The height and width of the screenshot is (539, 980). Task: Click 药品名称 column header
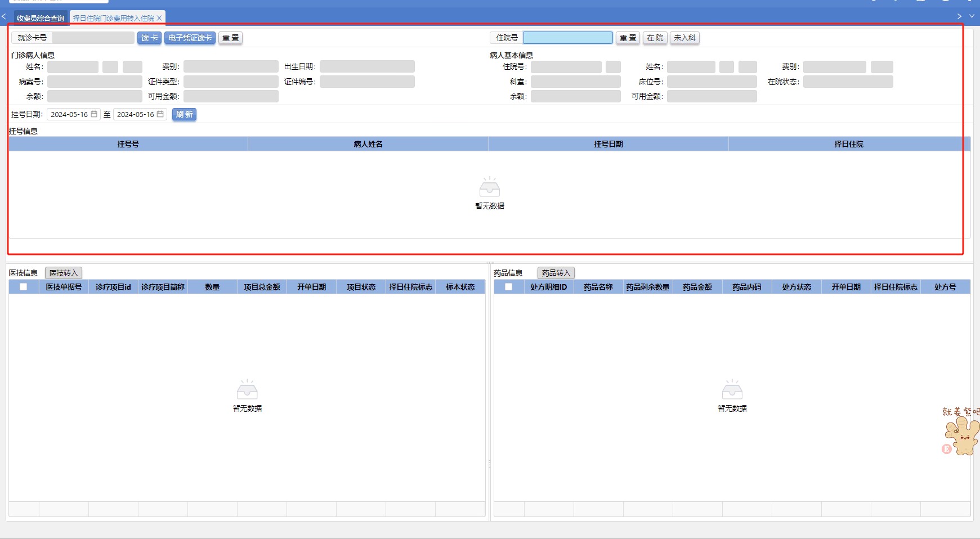(598, 287)
